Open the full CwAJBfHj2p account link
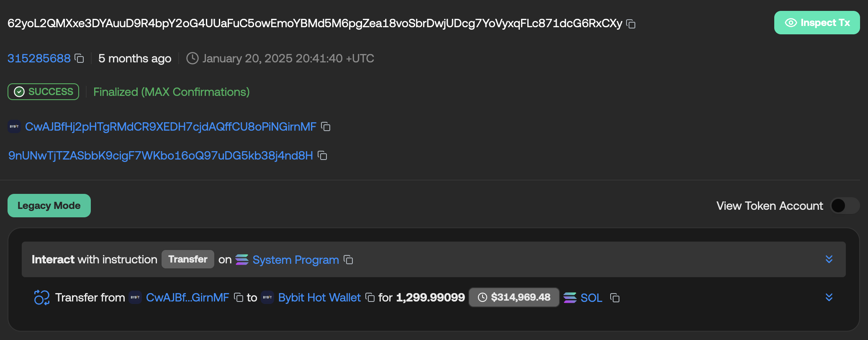The width and height of the screenshot is (868, 340). (x=170, y=126)
